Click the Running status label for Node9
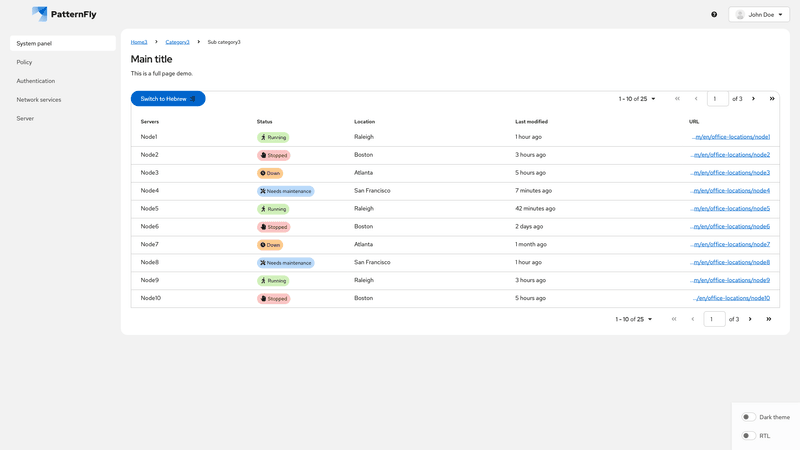The height and width of the screenshot is (450, 800). click(273, 281)
